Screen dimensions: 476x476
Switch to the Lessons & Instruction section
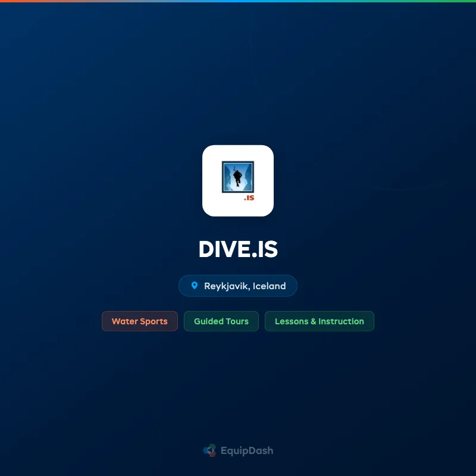tap(320, 321)
